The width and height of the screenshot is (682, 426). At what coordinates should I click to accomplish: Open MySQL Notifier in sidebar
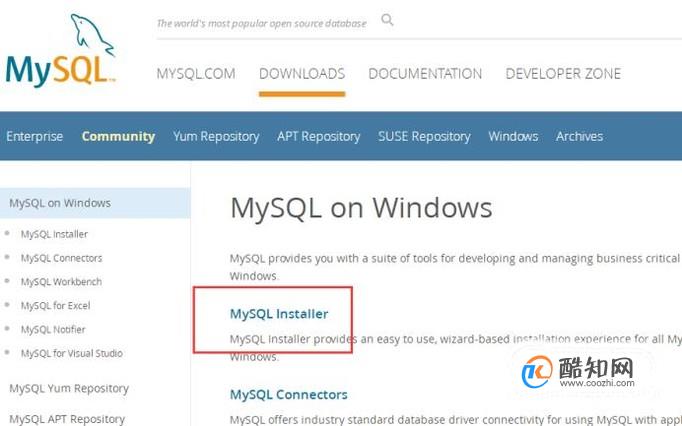[53, 329]
